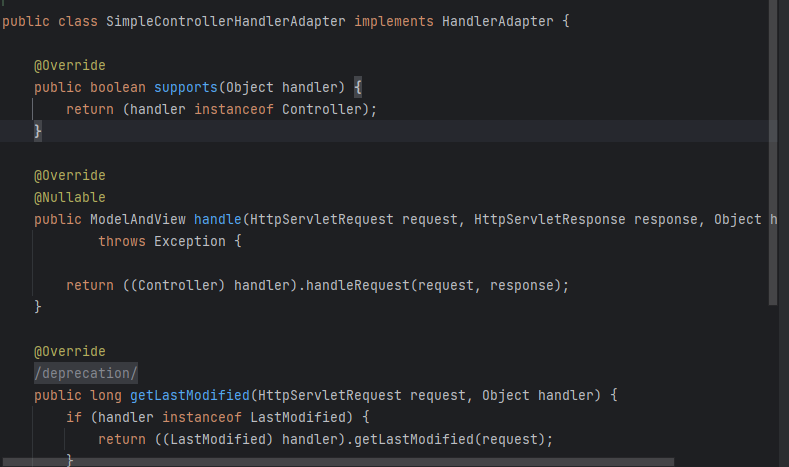Viewport: 789px width, 467px height.
Task: Click the @Nullable annotation
Action: tap(69, 197)
